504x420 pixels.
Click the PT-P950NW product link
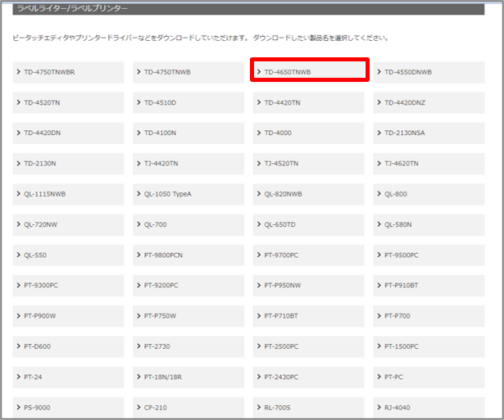[x=309, y=286]
